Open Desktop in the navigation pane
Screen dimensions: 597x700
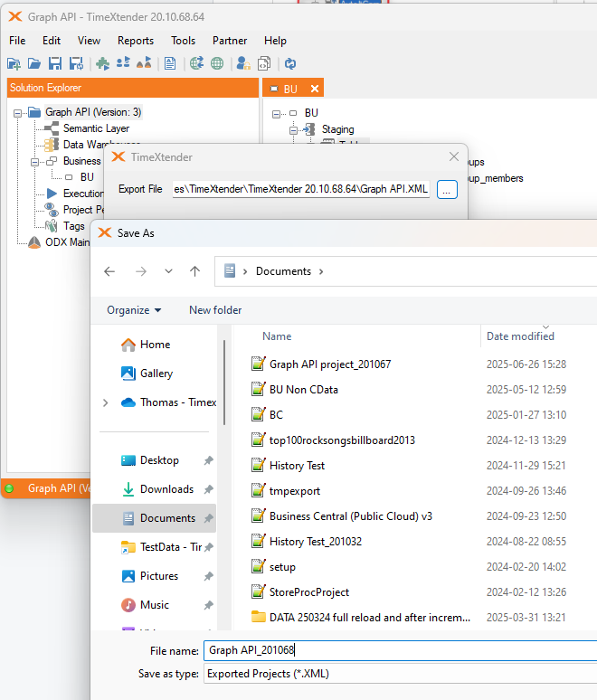[x=159, y=460]
